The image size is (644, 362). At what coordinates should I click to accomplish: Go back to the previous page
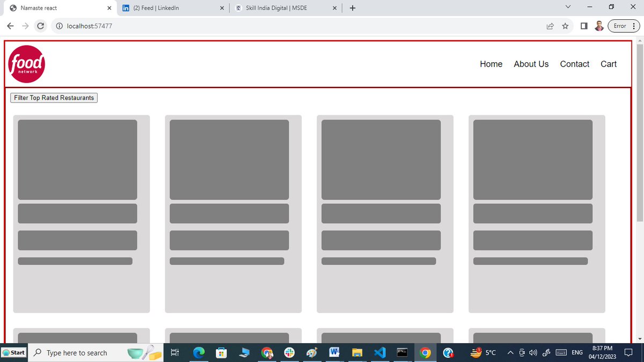[x=11, y=26]
